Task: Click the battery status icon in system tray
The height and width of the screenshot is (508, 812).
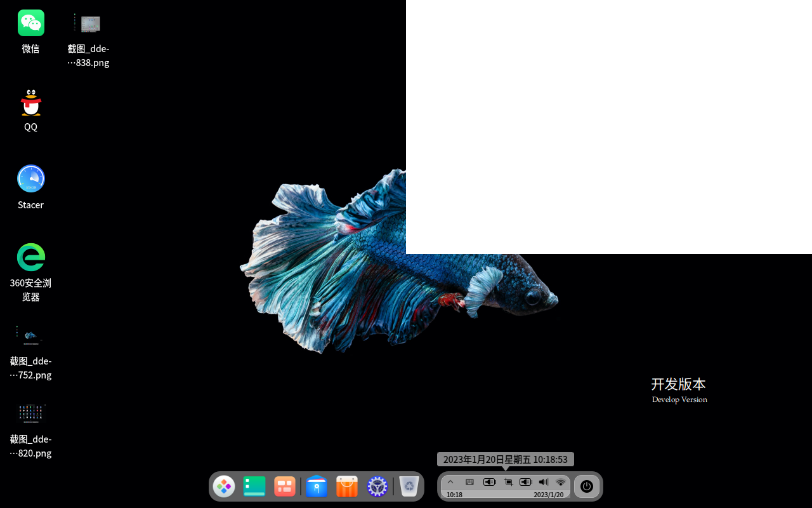Action: 489,482
